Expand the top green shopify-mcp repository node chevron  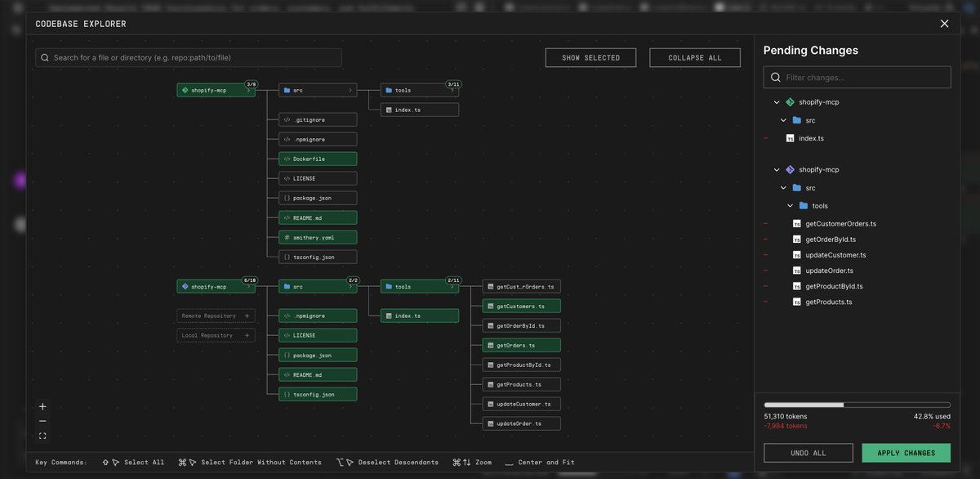(x=248, y=90)
